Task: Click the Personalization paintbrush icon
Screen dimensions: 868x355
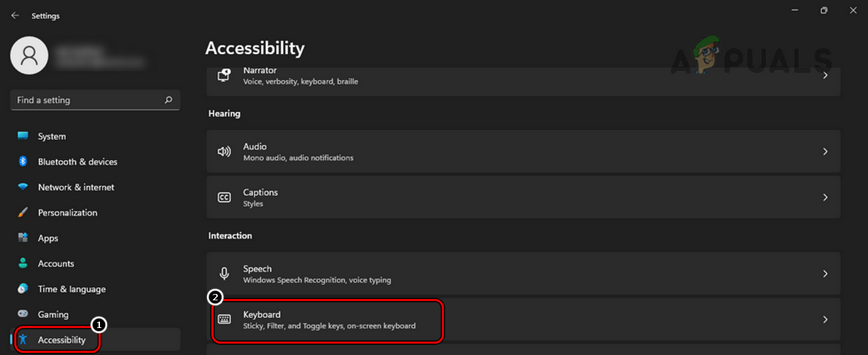Action: 23,213
